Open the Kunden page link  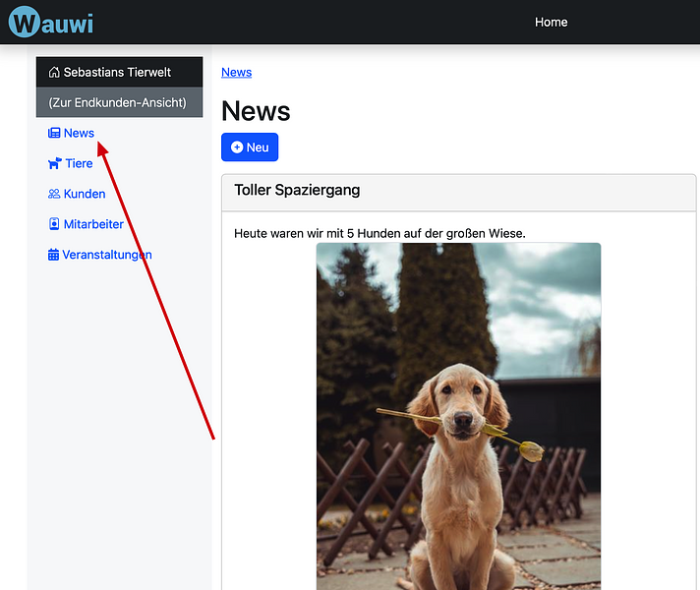[x=85, y=195]
